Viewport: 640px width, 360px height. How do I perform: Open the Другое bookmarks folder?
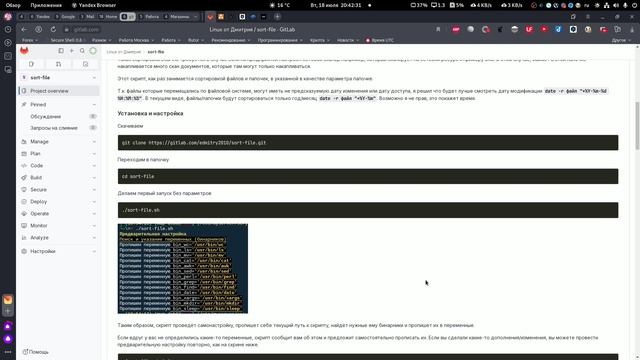tap(622, 40)
